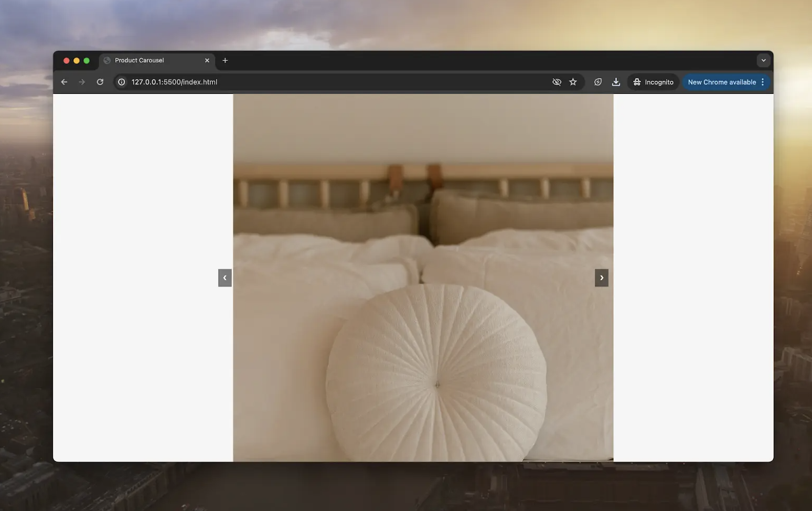Advance to the next carousel image
The image size is (812, 511).
coord(602,278)
